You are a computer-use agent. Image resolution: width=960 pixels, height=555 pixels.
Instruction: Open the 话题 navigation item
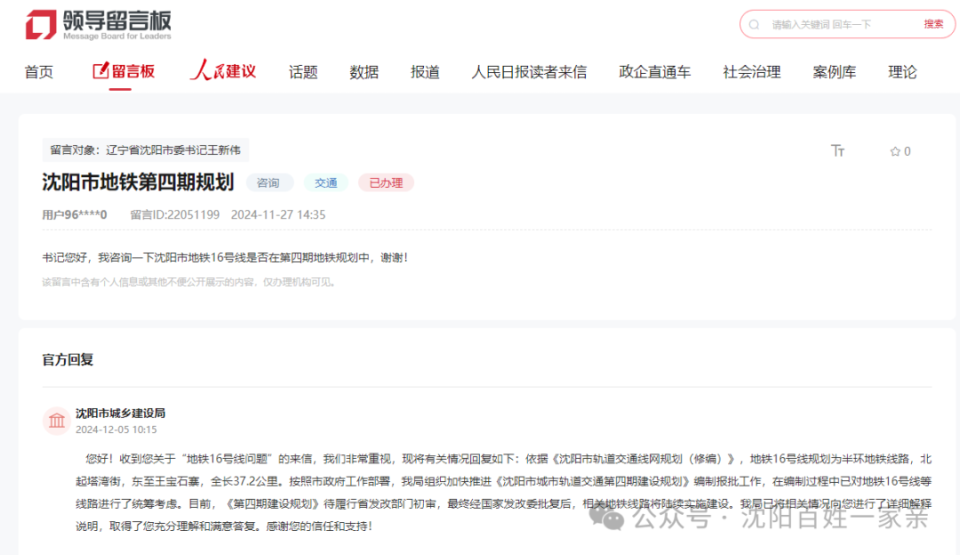pyautogui.click(x=303, y=72)
